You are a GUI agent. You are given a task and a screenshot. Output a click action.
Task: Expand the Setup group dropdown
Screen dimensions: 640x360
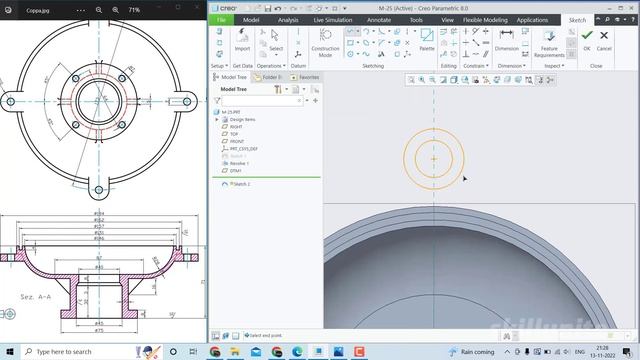219,66
